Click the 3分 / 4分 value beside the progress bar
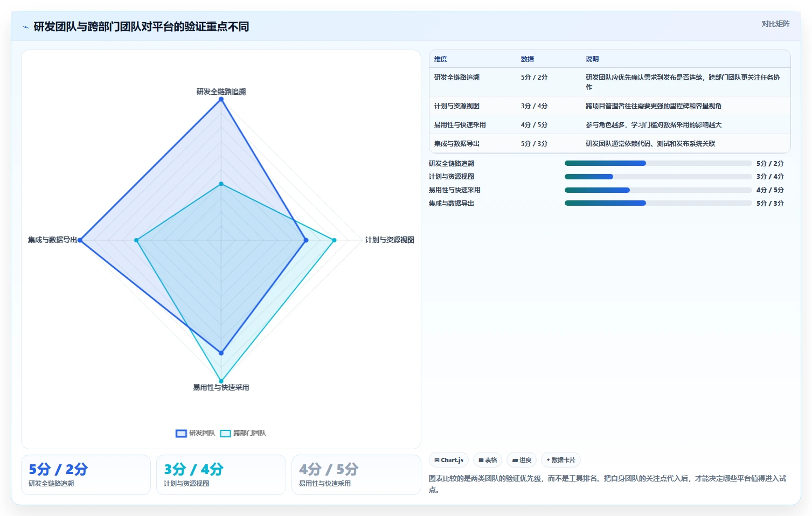Viewport: 812px width, 516px height. click(x=770, y=177)
